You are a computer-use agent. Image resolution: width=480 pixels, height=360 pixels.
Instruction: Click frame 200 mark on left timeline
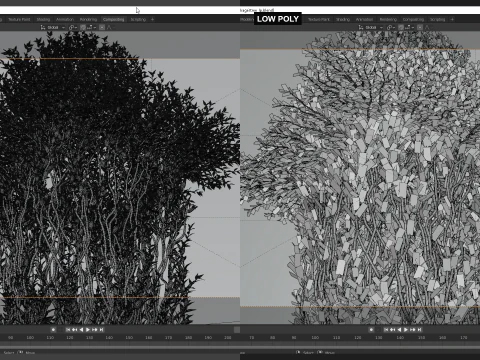228,338
